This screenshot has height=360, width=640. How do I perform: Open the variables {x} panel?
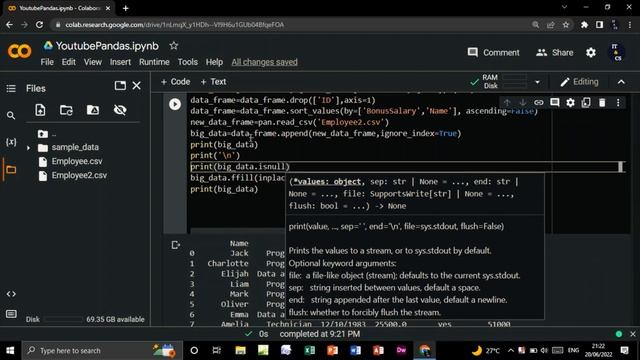pyautogui.click(x=11, y=142)
